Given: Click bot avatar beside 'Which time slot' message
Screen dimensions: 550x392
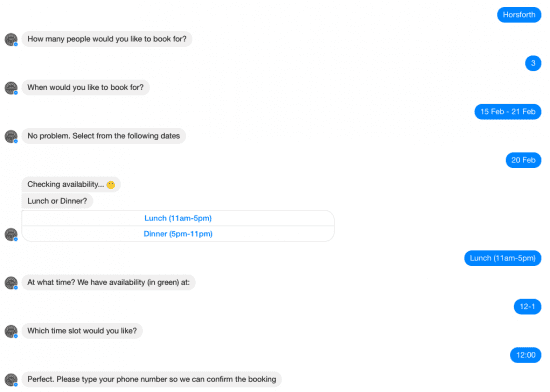Looking at the screenshot, I should point(11,331).
